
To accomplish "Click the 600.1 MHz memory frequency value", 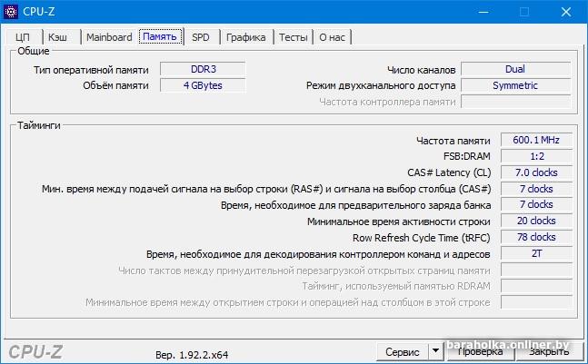I will coord(536,140).
